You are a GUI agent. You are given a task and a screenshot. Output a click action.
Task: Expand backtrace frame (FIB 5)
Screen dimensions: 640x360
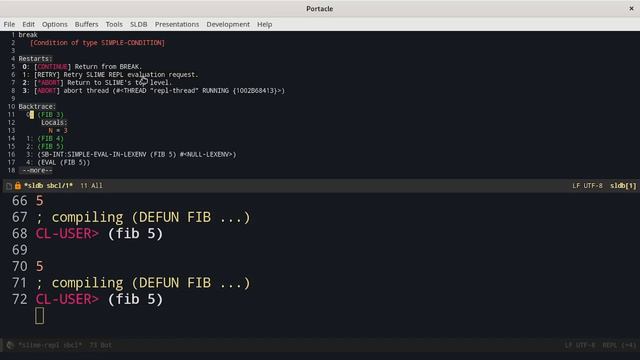tap(51, 147)
